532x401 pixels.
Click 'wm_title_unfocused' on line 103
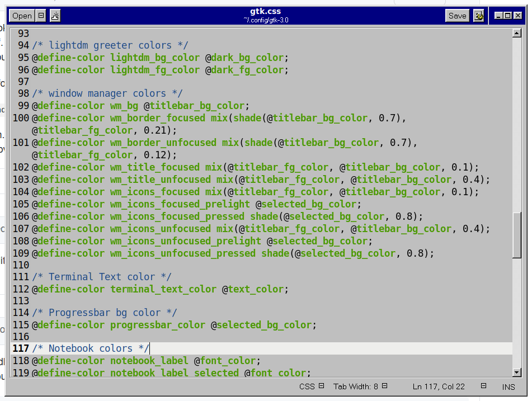click(x=161, y=180)
